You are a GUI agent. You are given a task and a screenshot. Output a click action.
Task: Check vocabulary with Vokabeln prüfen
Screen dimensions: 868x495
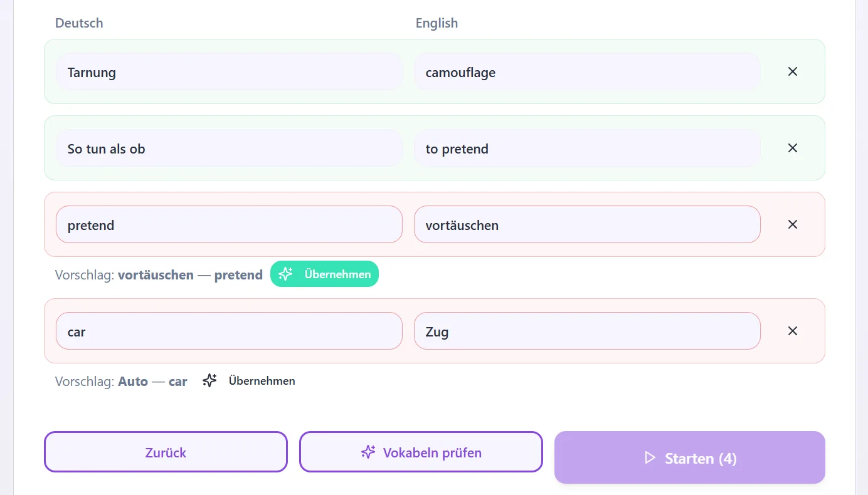pos(421,452)
